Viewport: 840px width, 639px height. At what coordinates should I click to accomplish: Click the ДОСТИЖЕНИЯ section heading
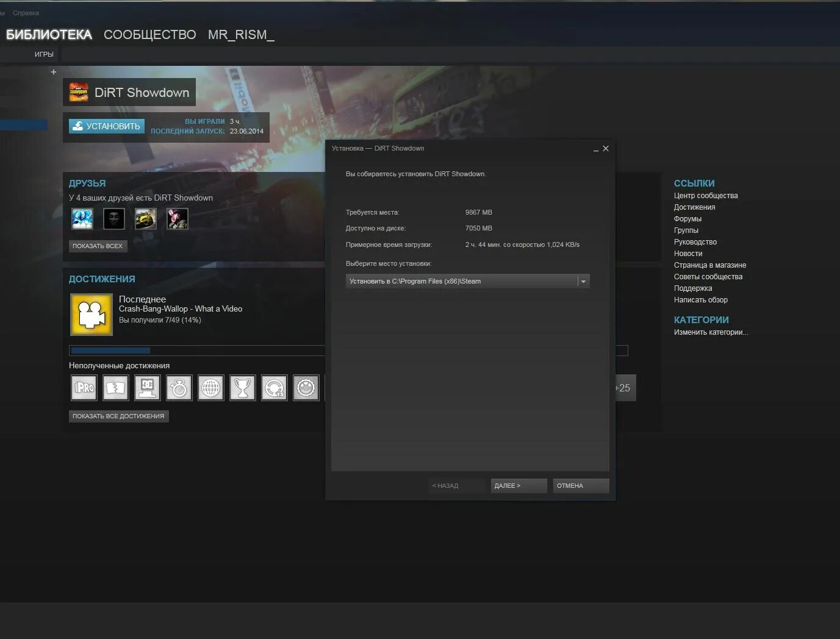click(x=102, y=279)
